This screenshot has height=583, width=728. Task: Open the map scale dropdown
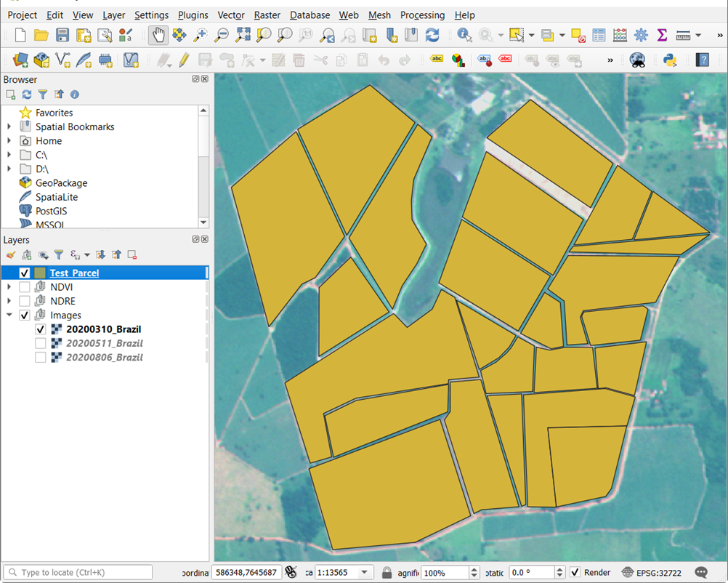click(365, 573)
